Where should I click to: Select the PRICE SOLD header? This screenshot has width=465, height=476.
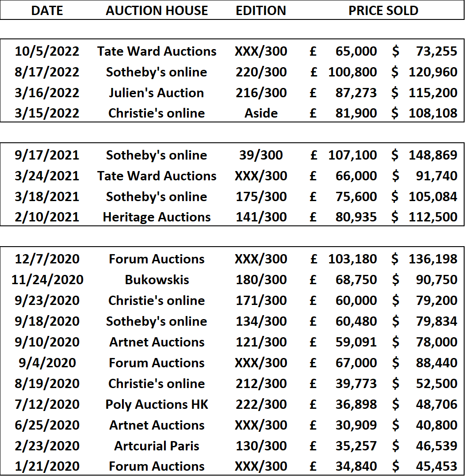(383, 11)
